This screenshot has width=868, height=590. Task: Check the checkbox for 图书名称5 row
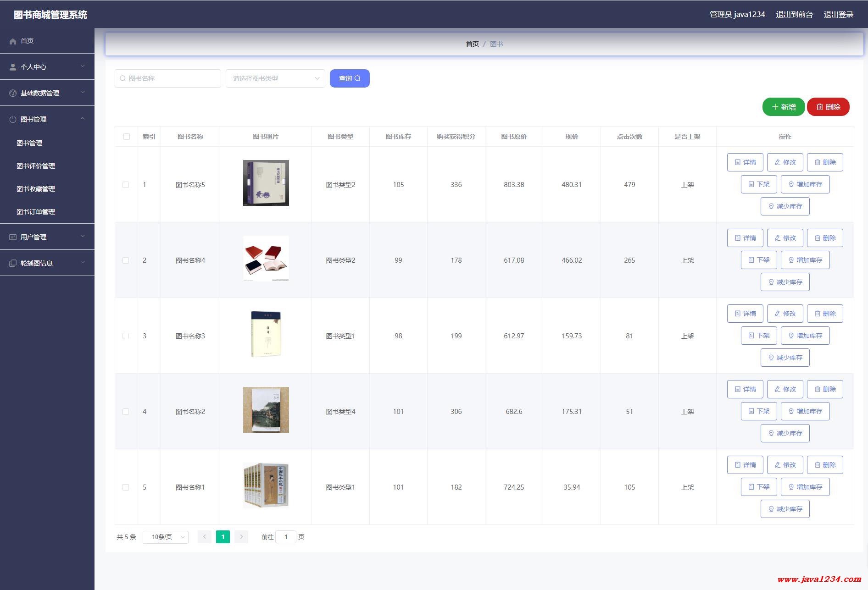(x=126, y=185)
